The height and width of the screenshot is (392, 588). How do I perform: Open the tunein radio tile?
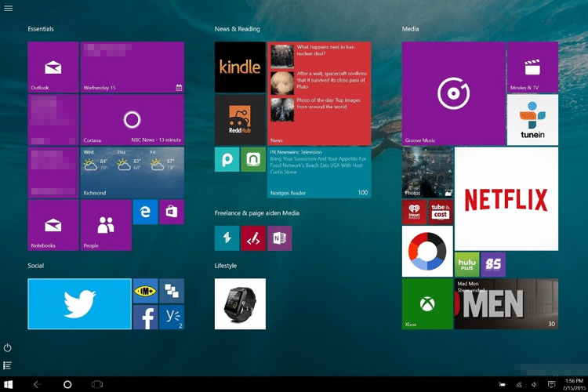point(532,120)
